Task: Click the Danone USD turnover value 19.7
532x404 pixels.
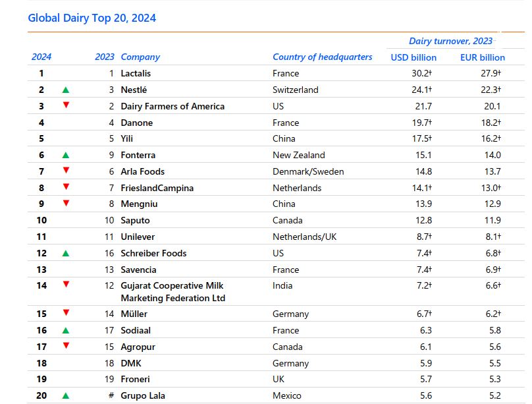Action: 421,123
